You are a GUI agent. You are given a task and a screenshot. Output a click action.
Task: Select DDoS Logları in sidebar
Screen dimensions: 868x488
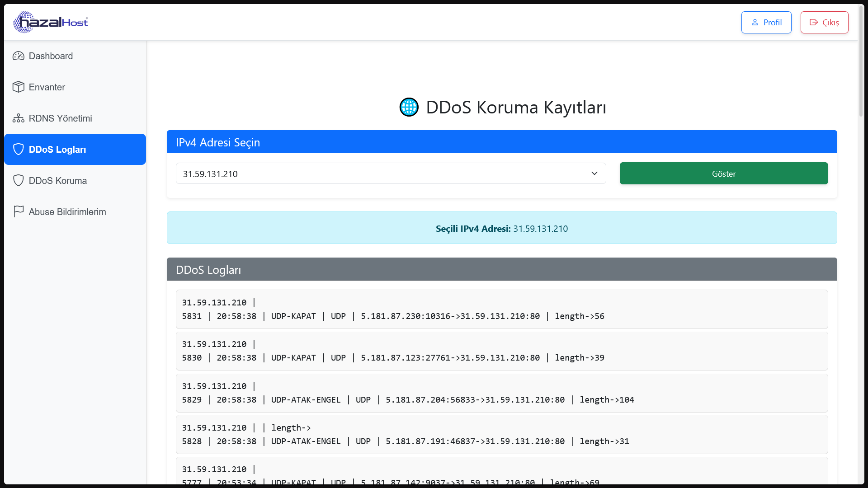(x=75, y=150)
